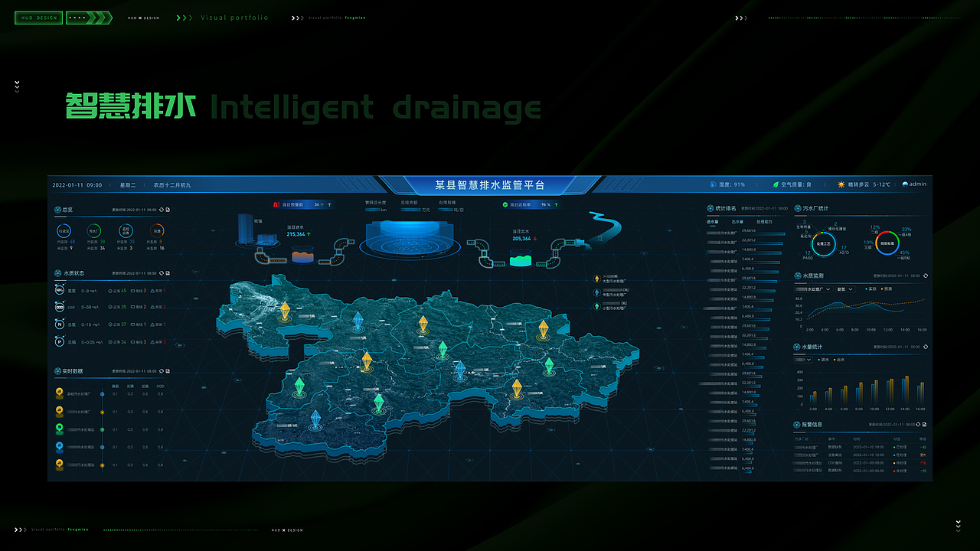Image resolution: width=980 pixels, height=551 pixels.
Task: Select the 行政区 circular indicator
Action: (64, 230)
